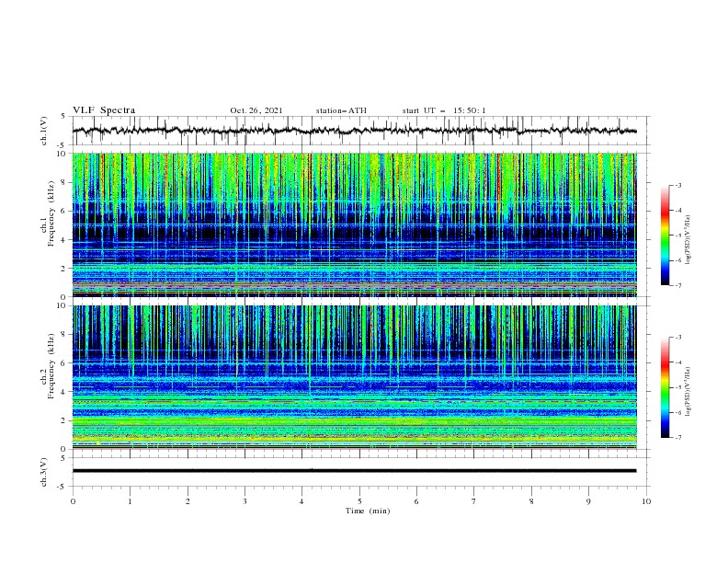
Task: Click the flat black ch.3 voltage trace
Action: [x=354, y=471]
